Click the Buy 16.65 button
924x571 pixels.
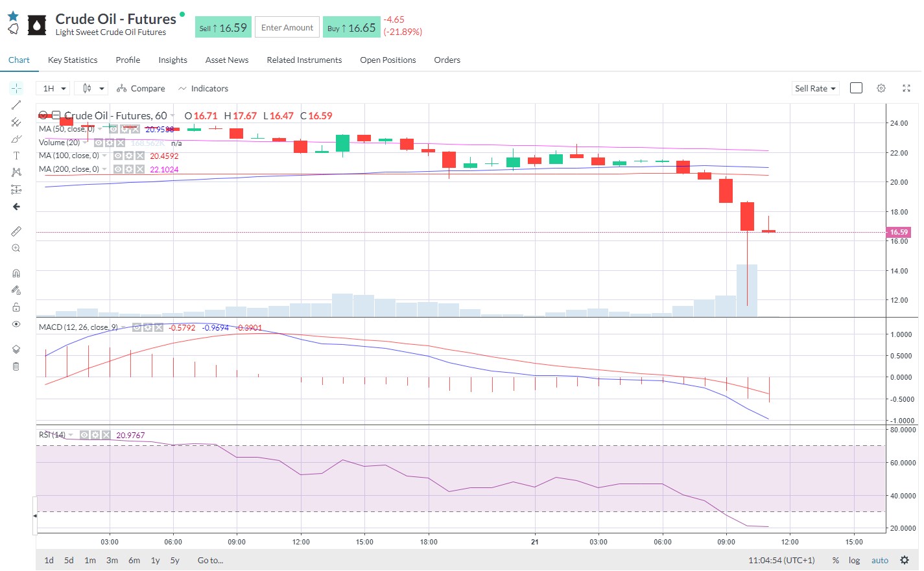tap(351, 27)
